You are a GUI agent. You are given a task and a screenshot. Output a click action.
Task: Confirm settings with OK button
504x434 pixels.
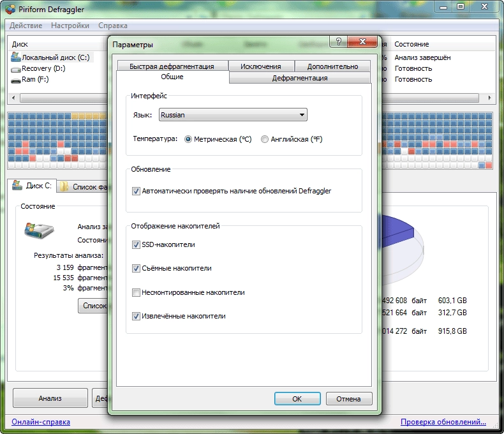coord(297,399)
